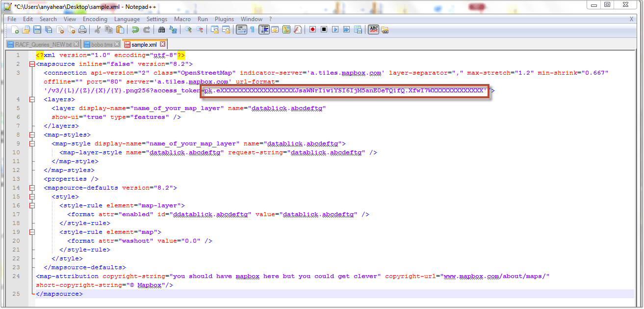
Task: Select the RACF_Queries_NEW.txt tab
Action: [x=43, y=44]
